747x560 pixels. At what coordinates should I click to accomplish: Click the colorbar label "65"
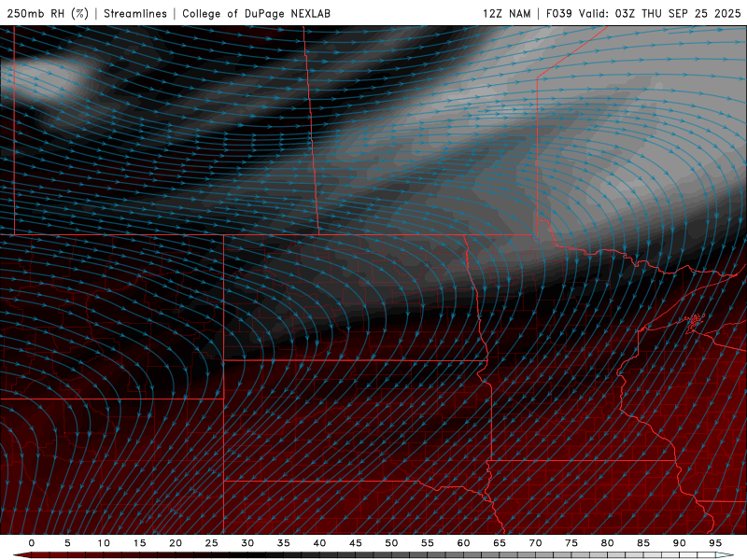(500, 543)
